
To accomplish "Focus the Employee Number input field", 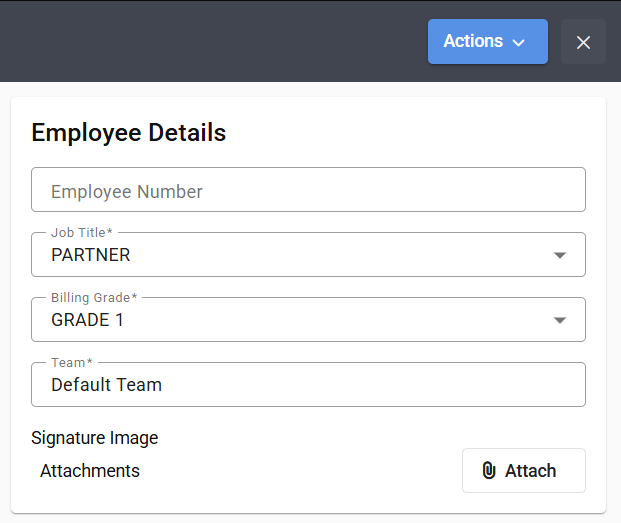I will [x=308, y=190].
